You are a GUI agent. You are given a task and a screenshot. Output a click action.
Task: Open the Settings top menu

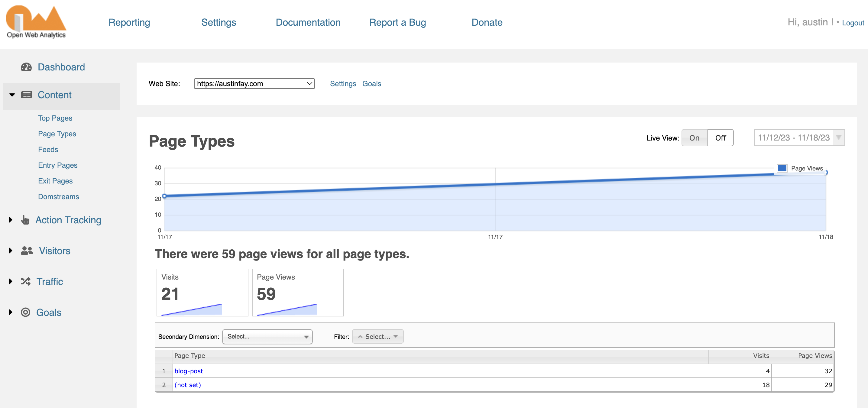pyautogui.click(x=219, y=22)
